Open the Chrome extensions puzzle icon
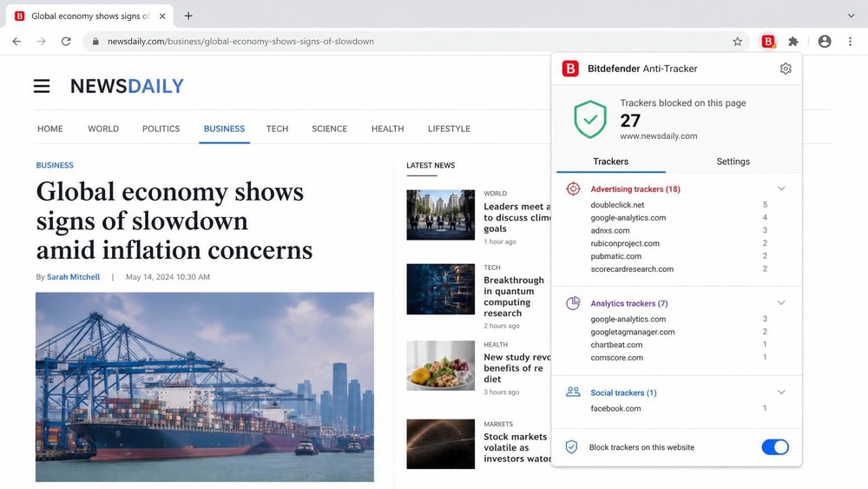Viewport: 868px width, 489px height. pos(793,42)
